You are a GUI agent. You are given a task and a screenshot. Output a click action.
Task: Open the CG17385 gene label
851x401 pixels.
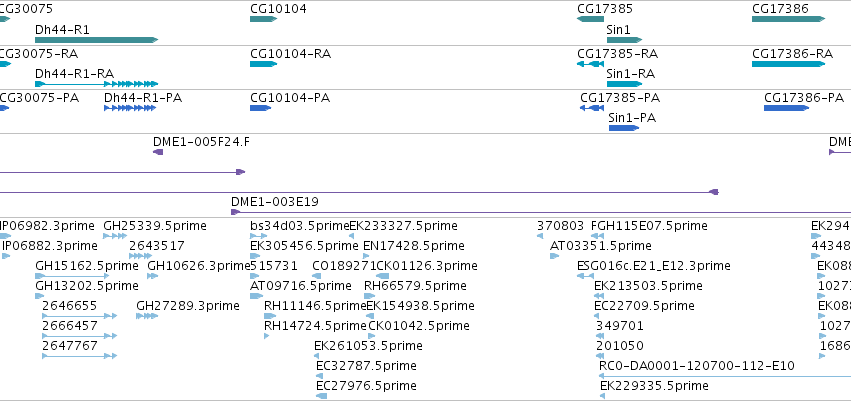[x=605, y=9]
